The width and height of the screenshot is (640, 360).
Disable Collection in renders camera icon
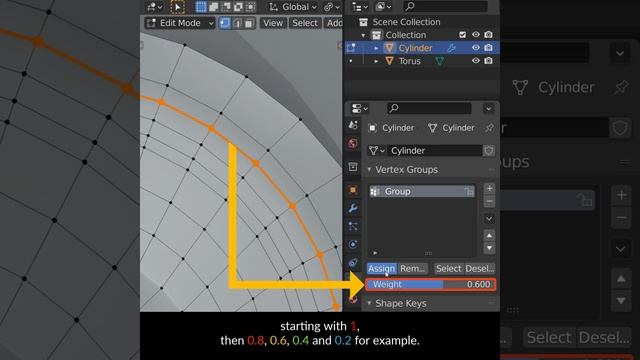coord(489,35)
